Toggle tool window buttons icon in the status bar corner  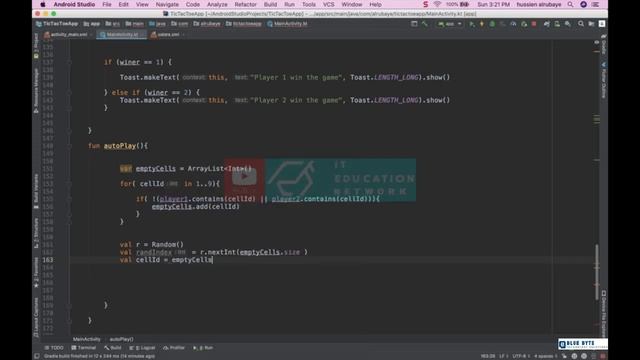click(37, 356)
